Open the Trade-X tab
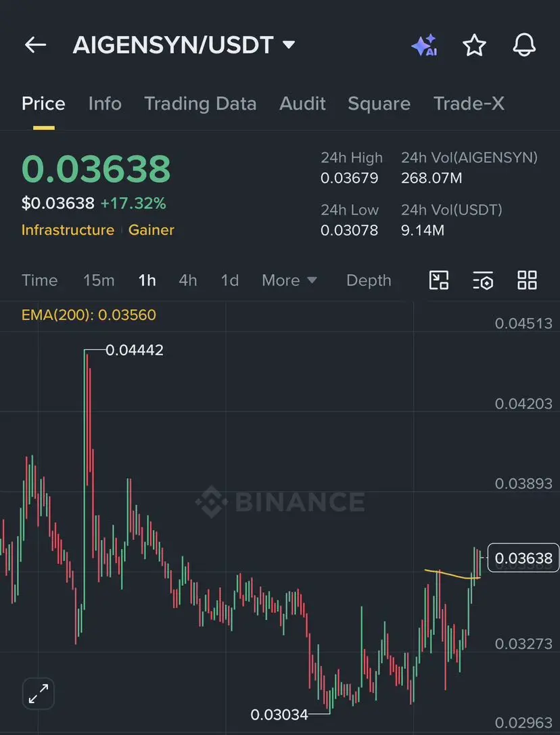Image resolution: width=560 pixels, height=735 pixels. tap(469, 104)
